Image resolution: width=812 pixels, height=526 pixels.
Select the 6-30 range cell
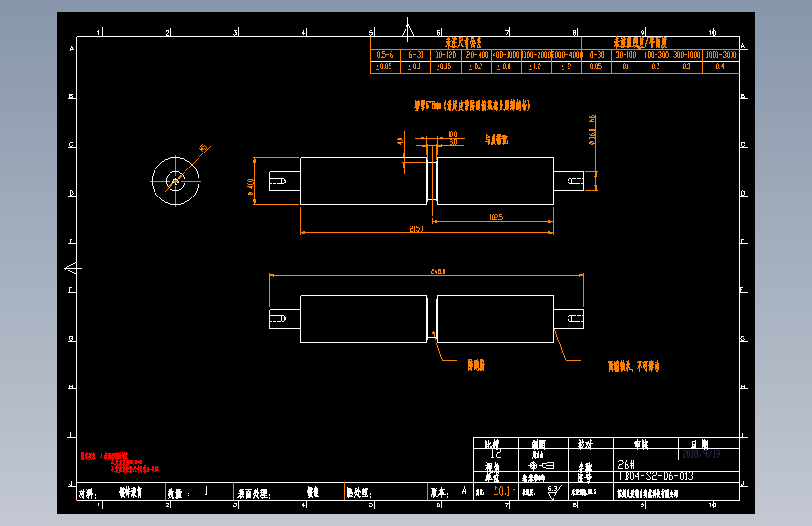416,55
